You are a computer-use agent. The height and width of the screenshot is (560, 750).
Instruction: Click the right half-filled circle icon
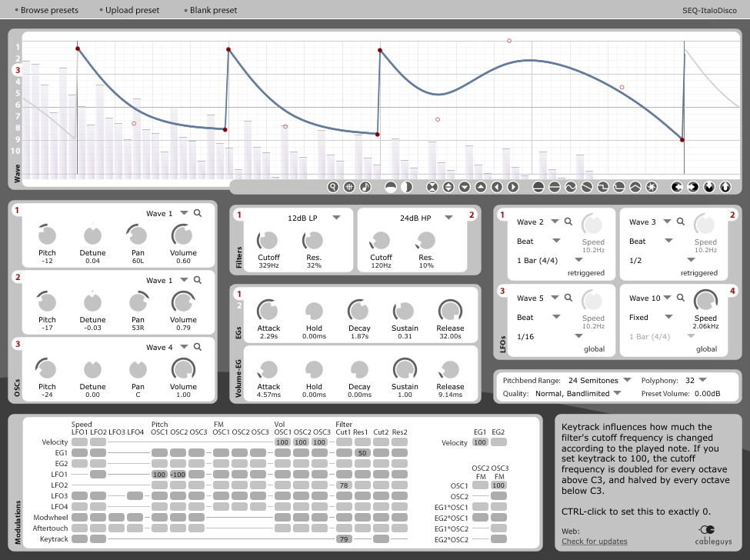click(x=407, y=187)
